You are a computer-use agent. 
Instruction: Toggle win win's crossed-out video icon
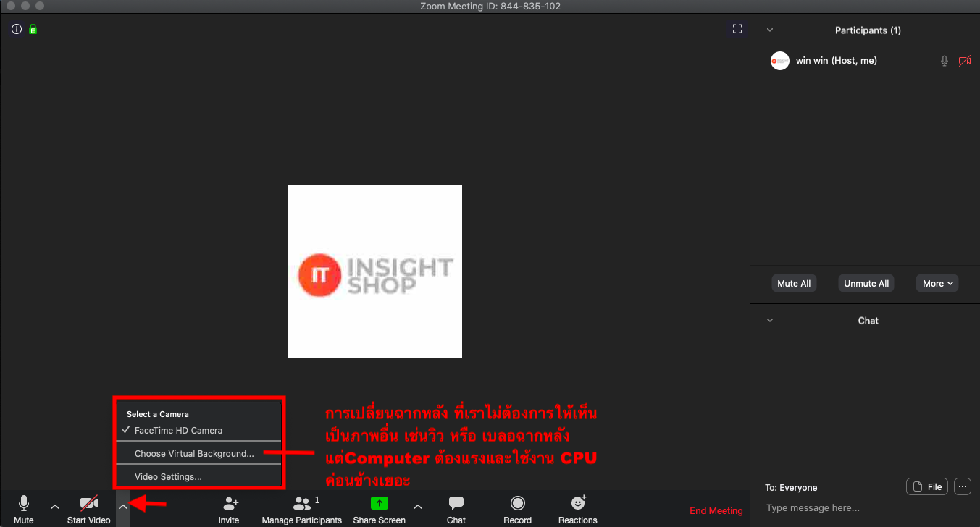point(965,61)
